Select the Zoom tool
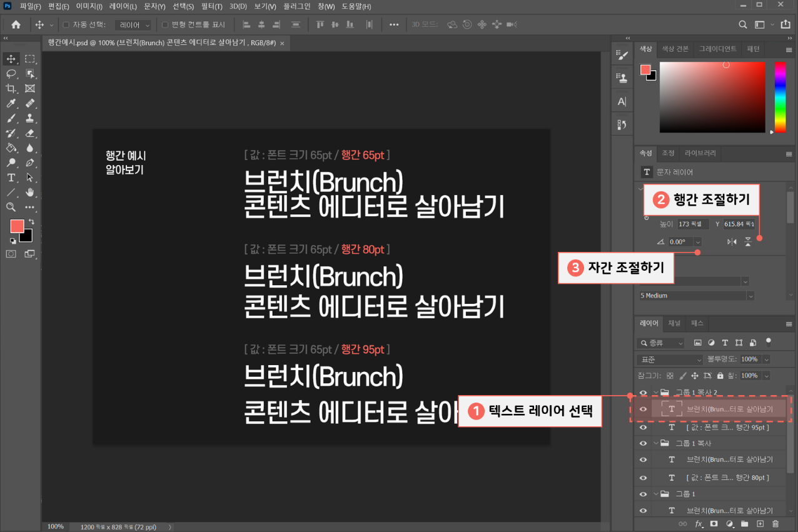This screenshot has width=798, height=532. (x=11, y=207)
